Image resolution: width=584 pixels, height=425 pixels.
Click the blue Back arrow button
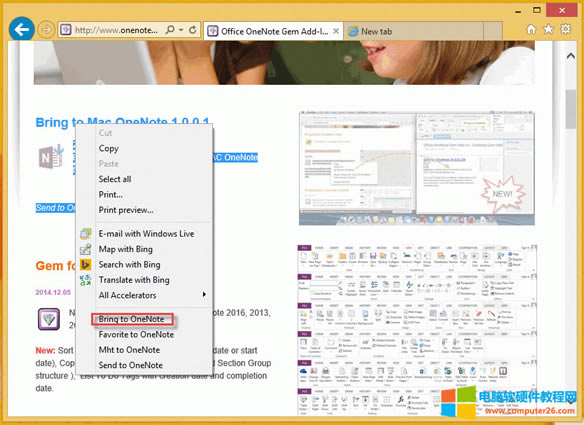tap(22, 29)
